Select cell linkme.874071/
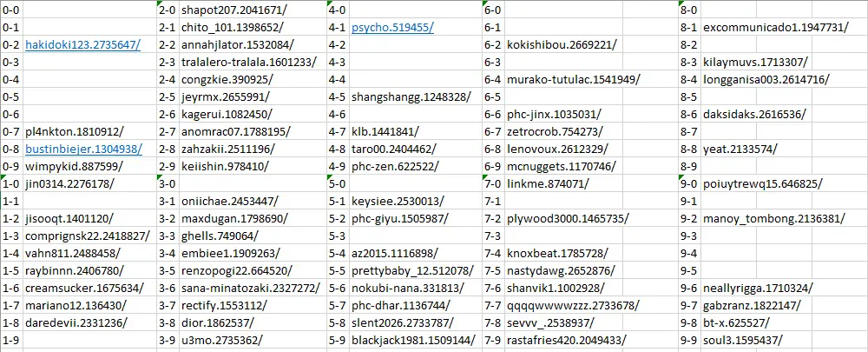Viewport: 868px width, 352px height. pyautogui.click(x=563, y=183)
